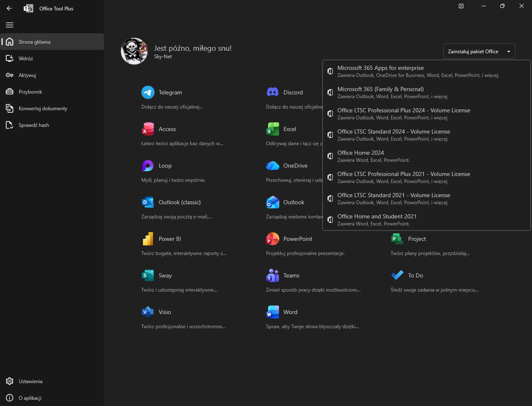Click the Word app icon
532x406 pixels.
[273, 312]
